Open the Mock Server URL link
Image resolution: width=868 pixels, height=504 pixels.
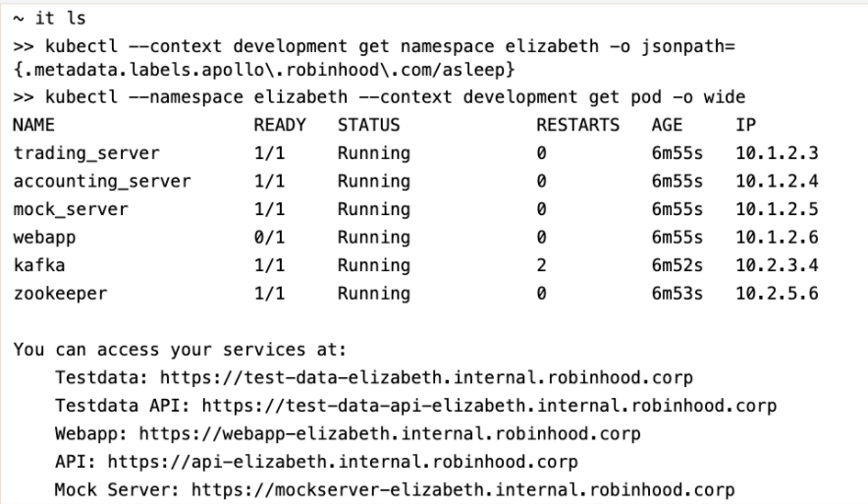(x=462, y=489)
